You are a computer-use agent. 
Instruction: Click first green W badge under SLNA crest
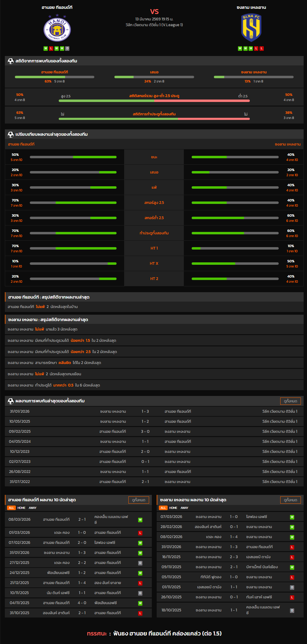click(240, 48)
